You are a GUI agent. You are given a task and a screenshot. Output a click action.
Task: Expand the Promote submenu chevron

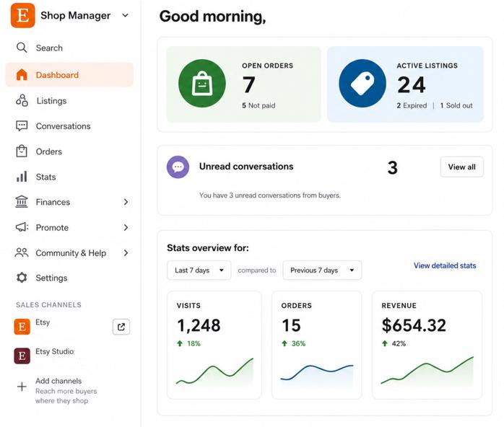[126, 228]
